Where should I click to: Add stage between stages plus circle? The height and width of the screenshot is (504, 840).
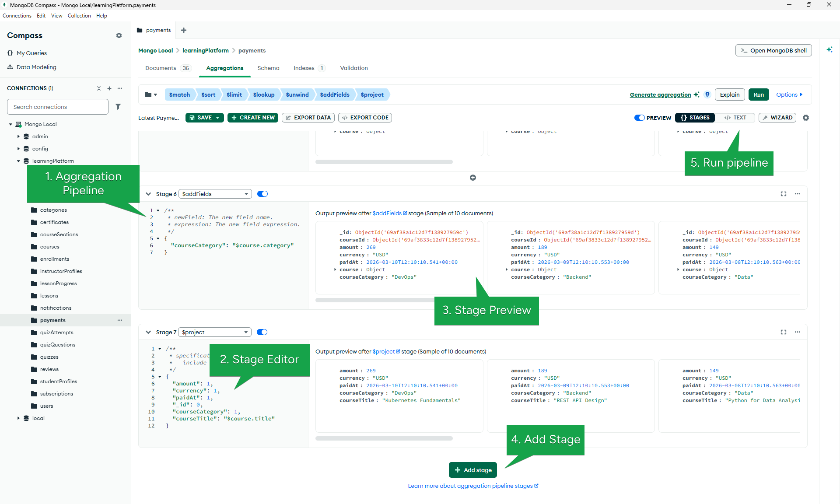click(x=473, y=178)
